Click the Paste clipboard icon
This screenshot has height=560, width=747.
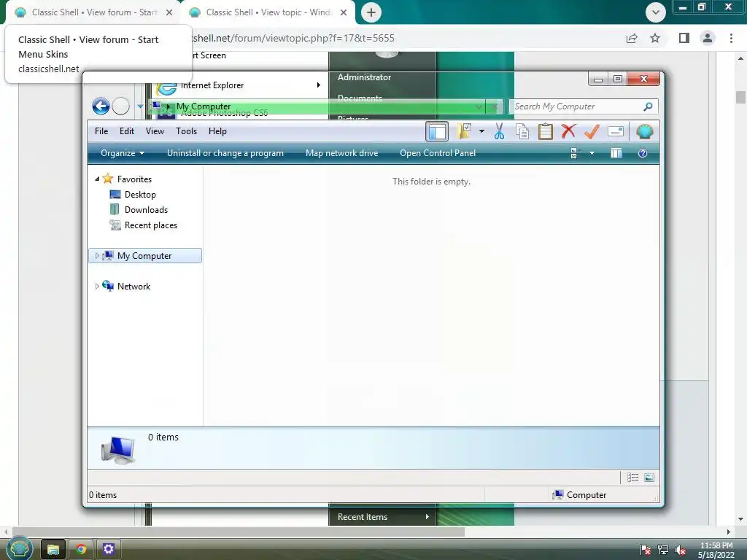coord(545,131)
